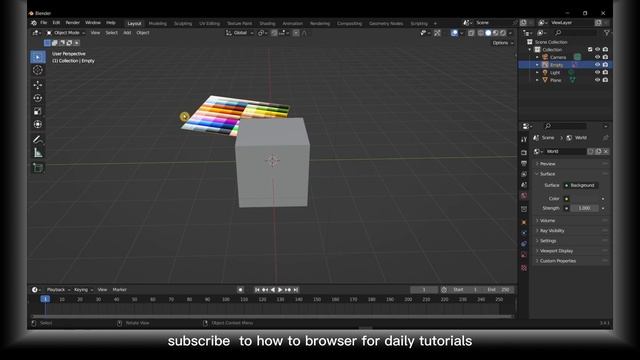Select the Measure tool
Image resolution: width=640 pixels, height=360 pixels.
tap(38, 153)
